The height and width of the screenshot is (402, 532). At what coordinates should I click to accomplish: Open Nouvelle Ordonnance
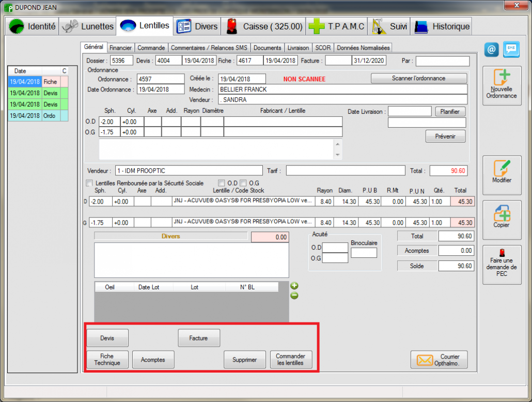tap(502, 86)
